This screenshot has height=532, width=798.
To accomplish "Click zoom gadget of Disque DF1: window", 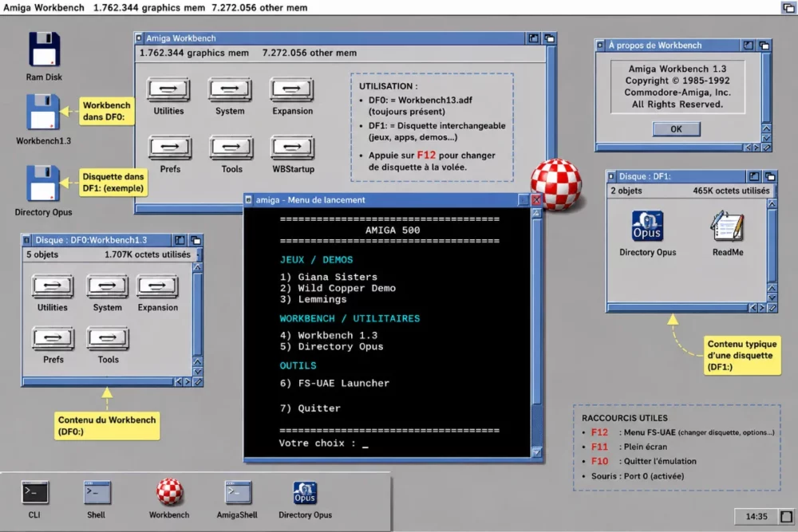I will click(754, 176).
